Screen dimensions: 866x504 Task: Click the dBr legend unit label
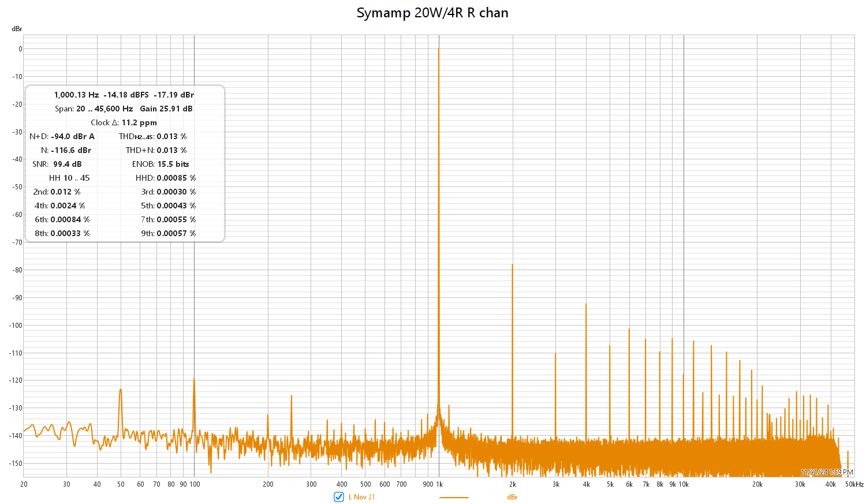tap(512, 497)
